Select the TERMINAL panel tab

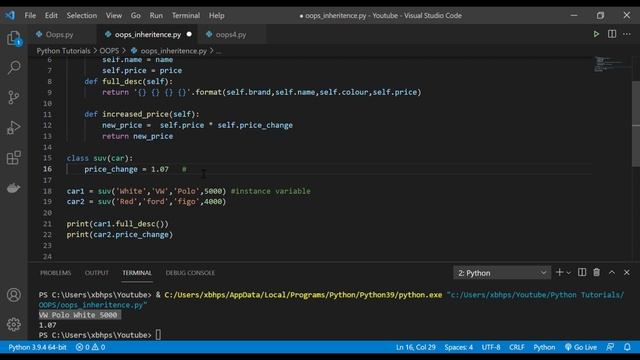pos(137,273)
